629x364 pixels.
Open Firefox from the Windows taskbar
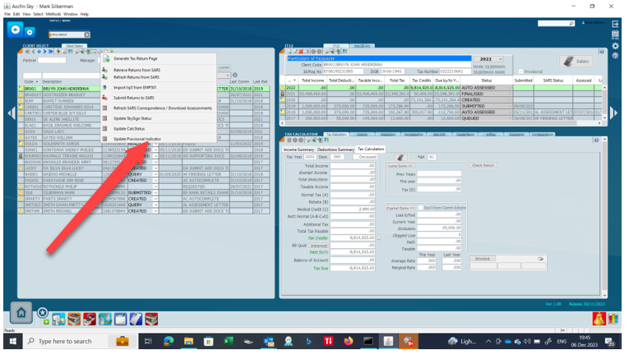(348, 341)
